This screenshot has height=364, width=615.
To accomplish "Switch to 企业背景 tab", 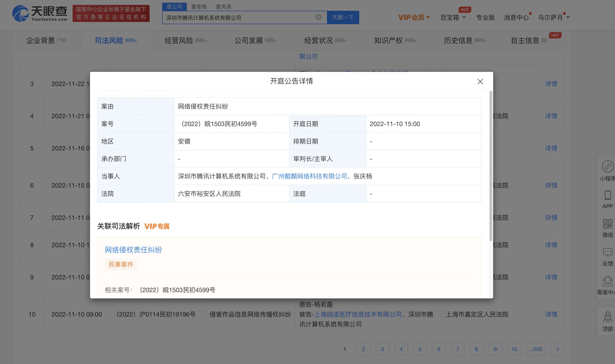I will tap(46, 40).
